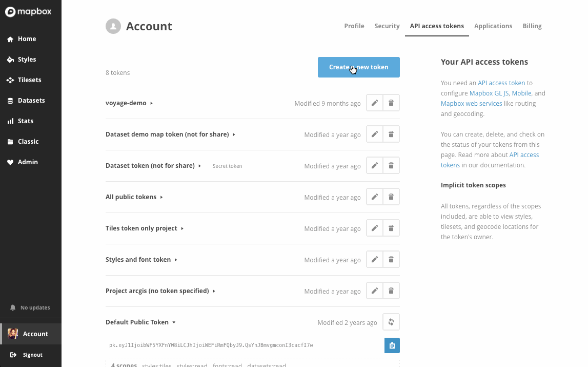The height and width of the screenshot is (367, 588).
Task: Delete the voyage-demo token
Action: 391,103
